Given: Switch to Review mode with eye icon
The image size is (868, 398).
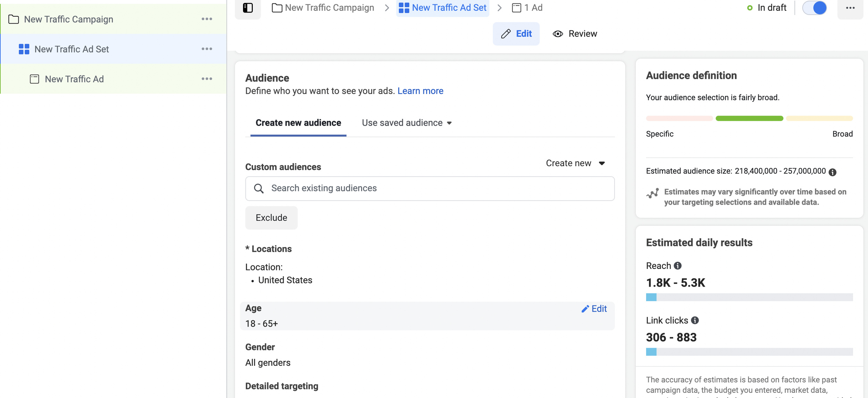Looking at the screenshot, I should click(x=575, y=34).
